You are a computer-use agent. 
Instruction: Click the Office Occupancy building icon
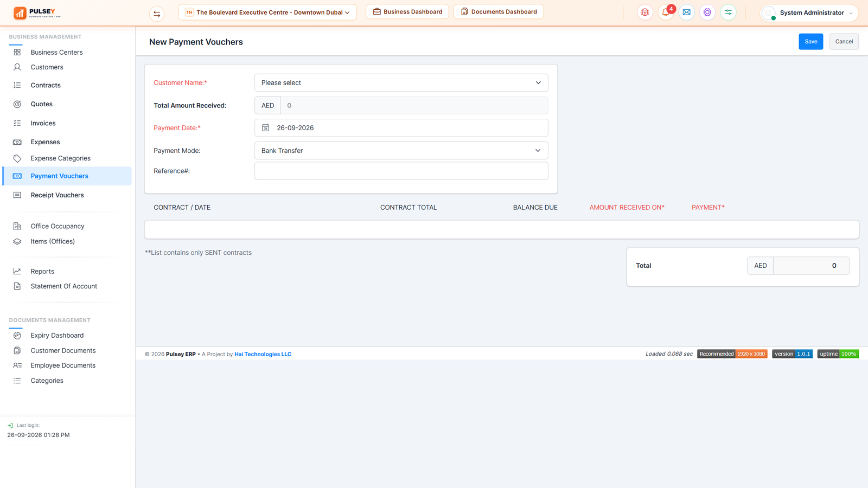[x=17, y=226]
